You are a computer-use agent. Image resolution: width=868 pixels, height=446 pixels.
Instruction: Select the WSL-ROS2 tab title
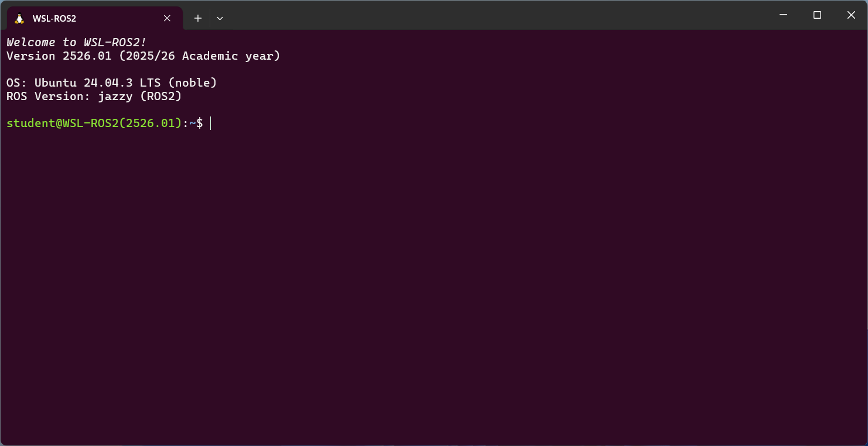click(54, 18)
